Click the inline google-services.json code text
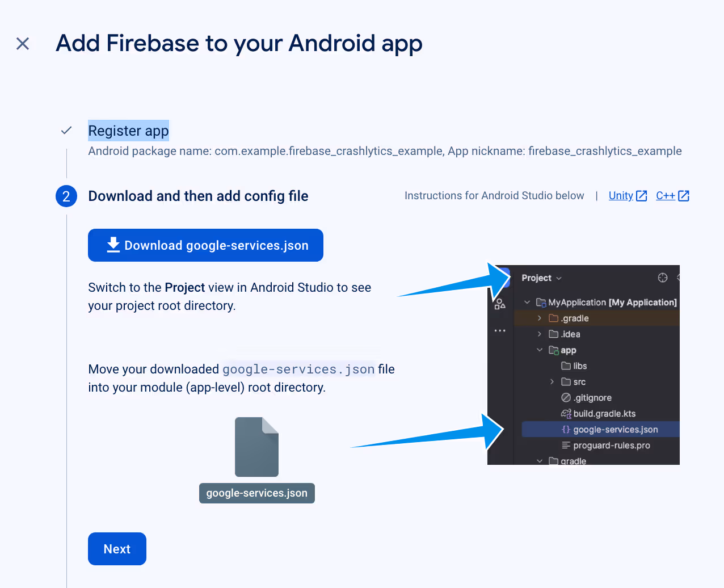The width and height of the screenshot is (724, 588). [298, 369]
